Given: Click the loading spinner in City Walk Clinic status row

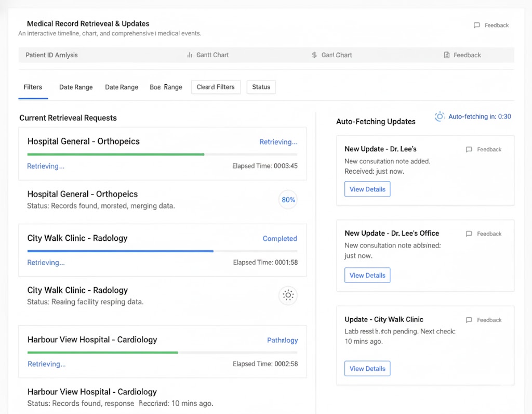Looking at the screenshot, I should tap(288, 295).
